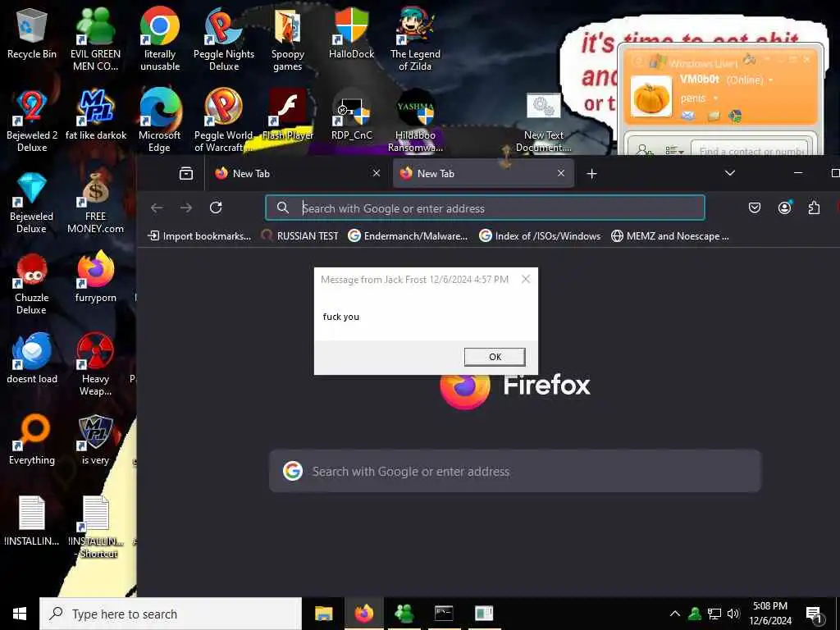Click the Firefox Pocket save icon

755,208
